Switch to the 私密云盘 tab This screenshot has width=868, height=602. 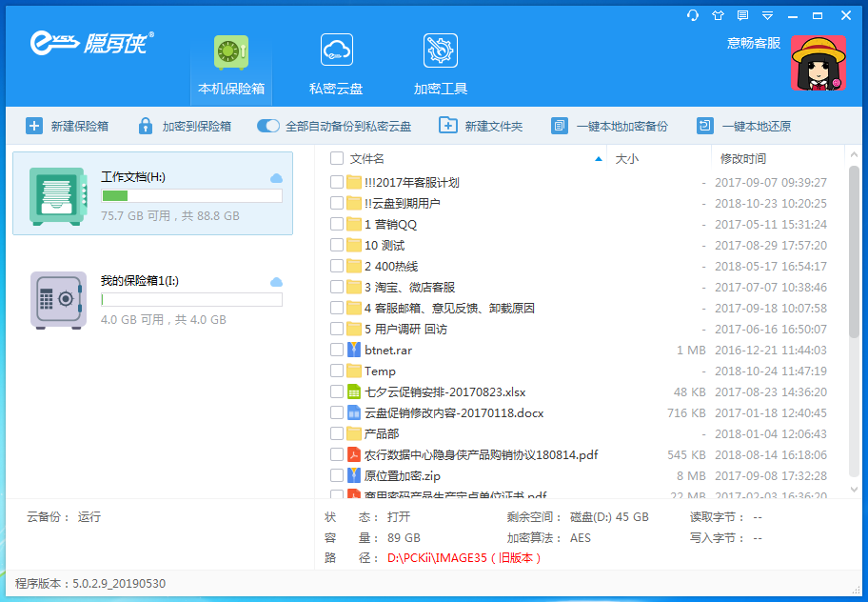336,60
